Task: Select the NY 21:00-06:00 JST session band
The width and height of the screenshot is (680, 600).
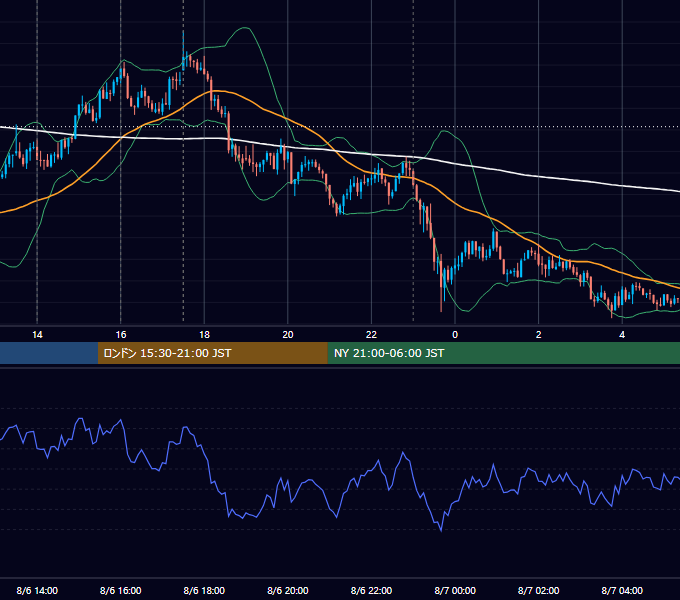Action: 503,353
